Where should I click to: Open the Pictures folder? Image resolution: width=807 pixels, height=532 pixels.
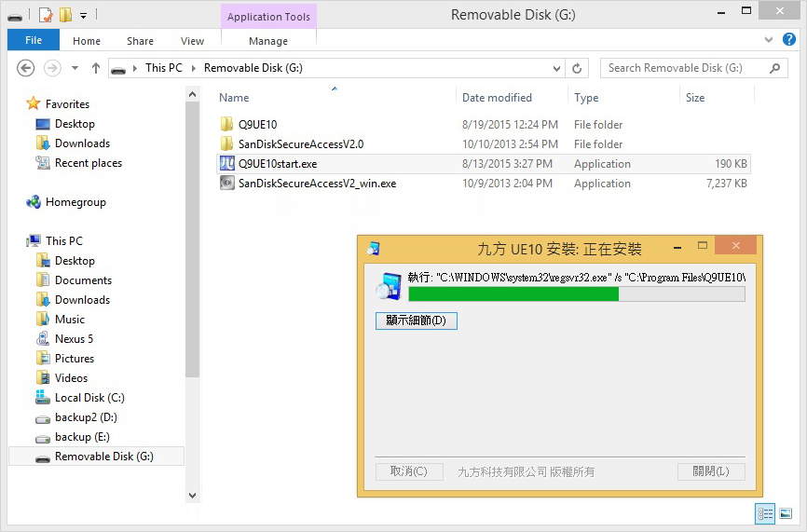pyautogui.click(x=75, y=358)
